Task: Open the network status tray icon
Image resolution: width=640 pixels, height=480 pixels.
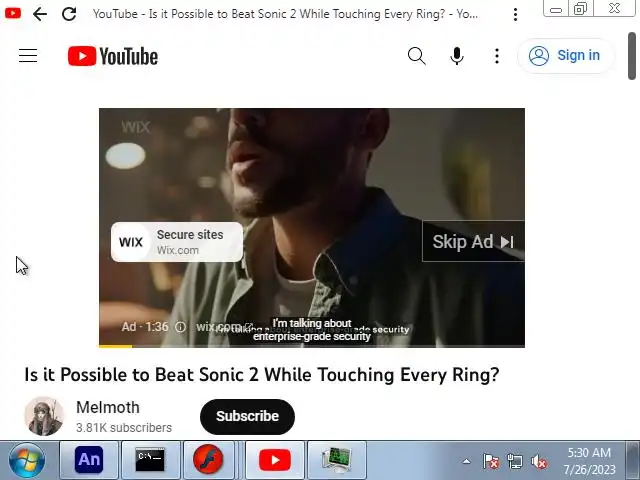Action: click(x=515, y=462)
